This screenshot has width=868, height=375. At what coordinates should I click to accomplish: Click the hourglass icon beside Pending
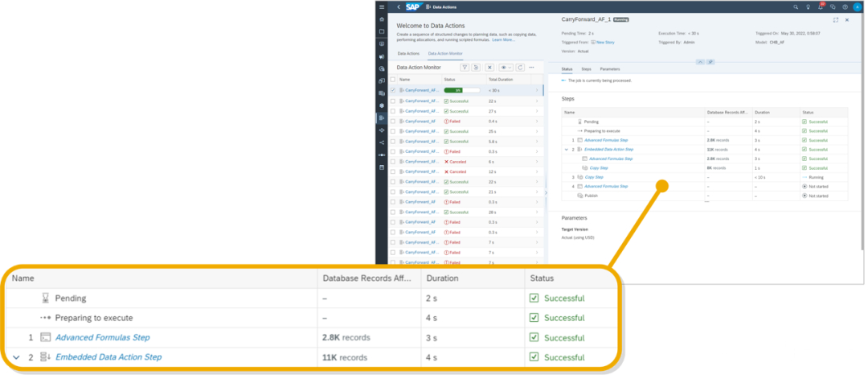tap(580, 122)
